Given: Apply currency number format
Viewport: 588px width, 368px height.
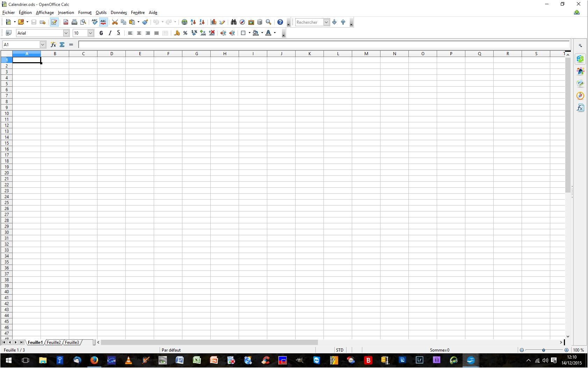Looking at the screenshot, I should [x=177, y=33].
